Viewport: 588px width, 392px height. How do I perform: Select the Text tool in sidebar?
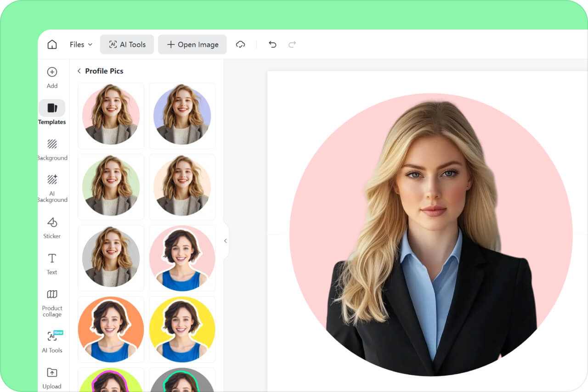point(52,264)
